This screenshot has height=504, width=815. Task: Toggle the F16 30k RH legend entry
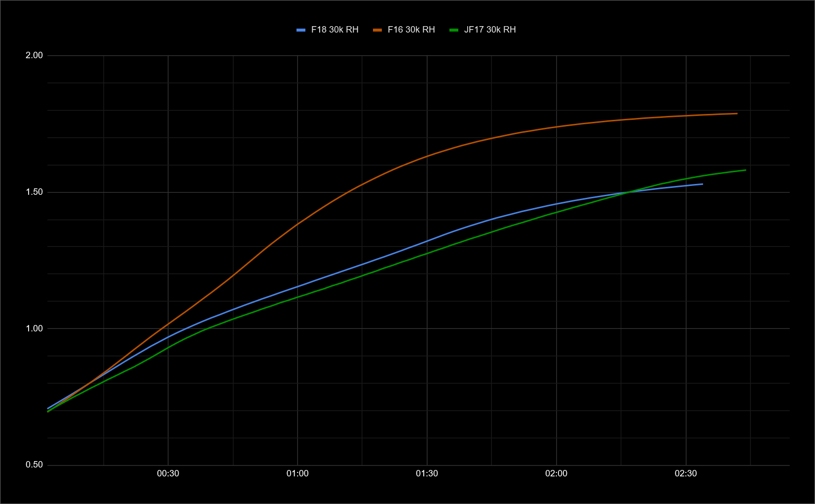point(411,30)
